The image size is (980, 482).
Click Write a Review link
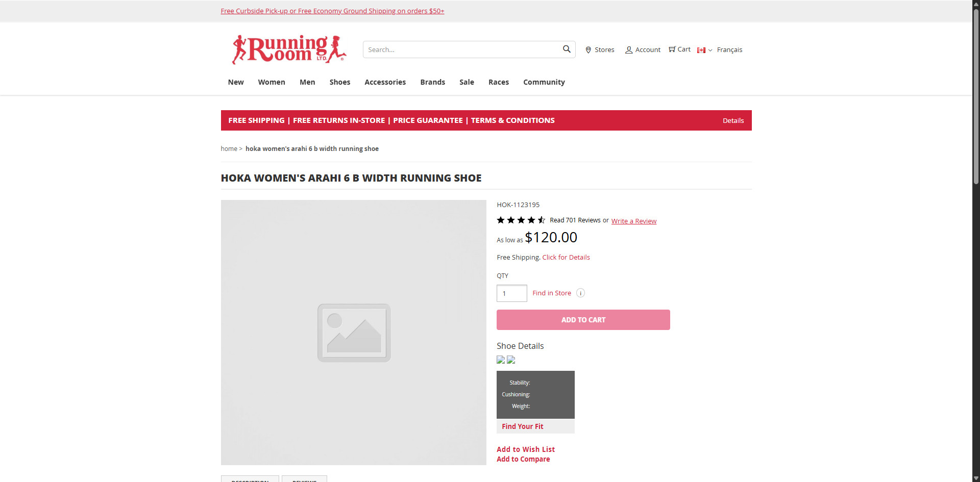[634, 221]
